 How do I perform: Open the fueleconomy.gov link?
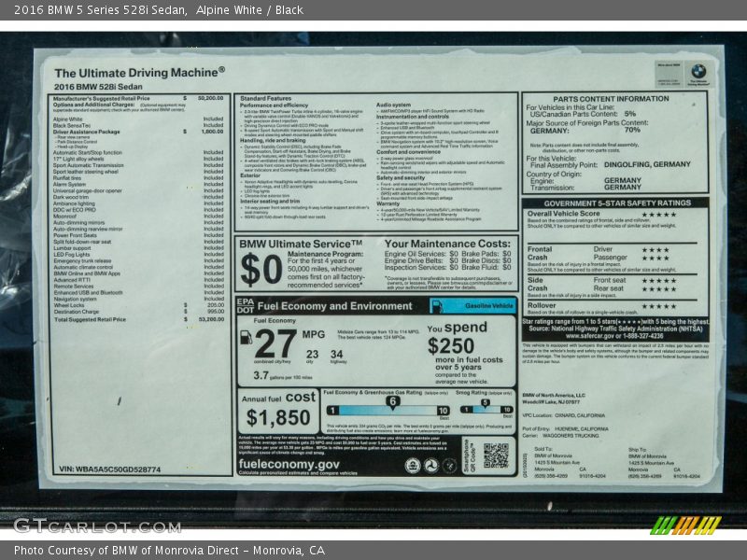pos(289,464)
